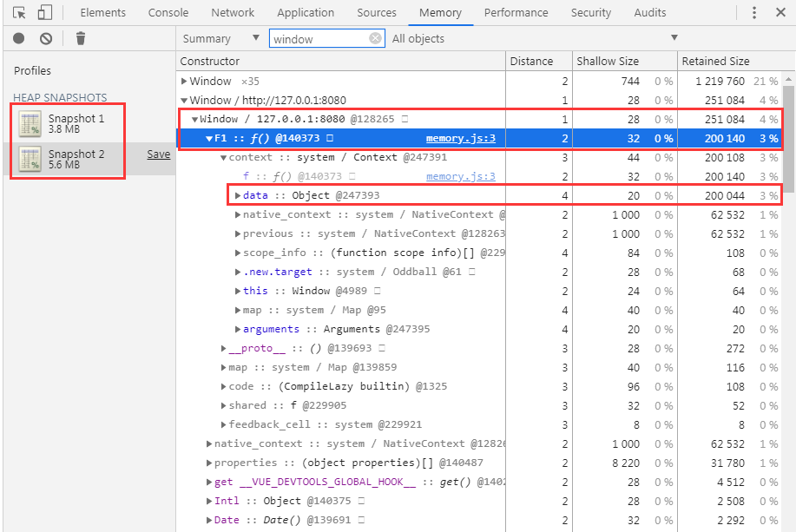Select the previous NativeContext @128263 row

coord(480,233)
